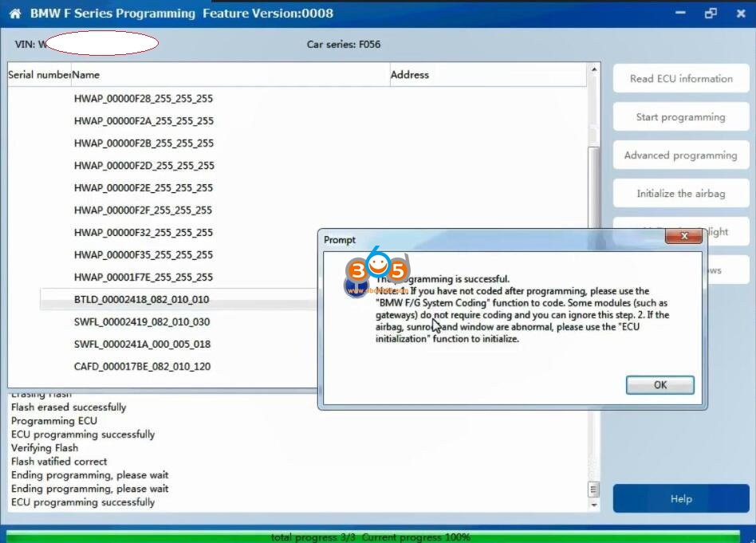Open the Help button
This screenshot has width=756, height=543.
681,498
